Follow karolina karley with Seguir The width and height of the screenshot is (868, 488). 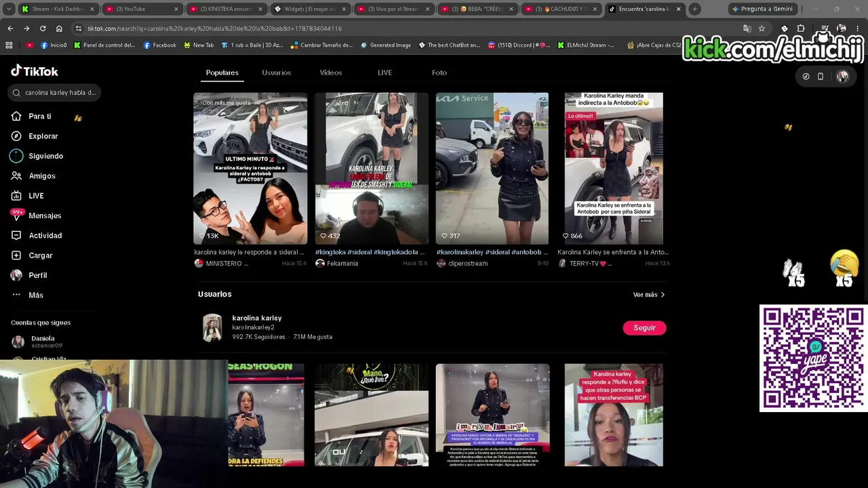(x=644, y=328)
